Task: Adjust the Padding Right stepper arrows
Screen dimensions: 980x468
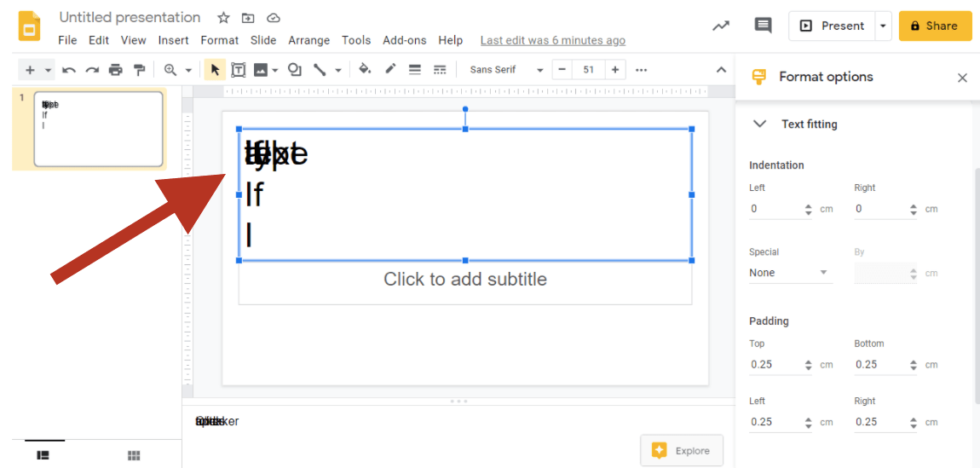Action: (x=914, y=422)
